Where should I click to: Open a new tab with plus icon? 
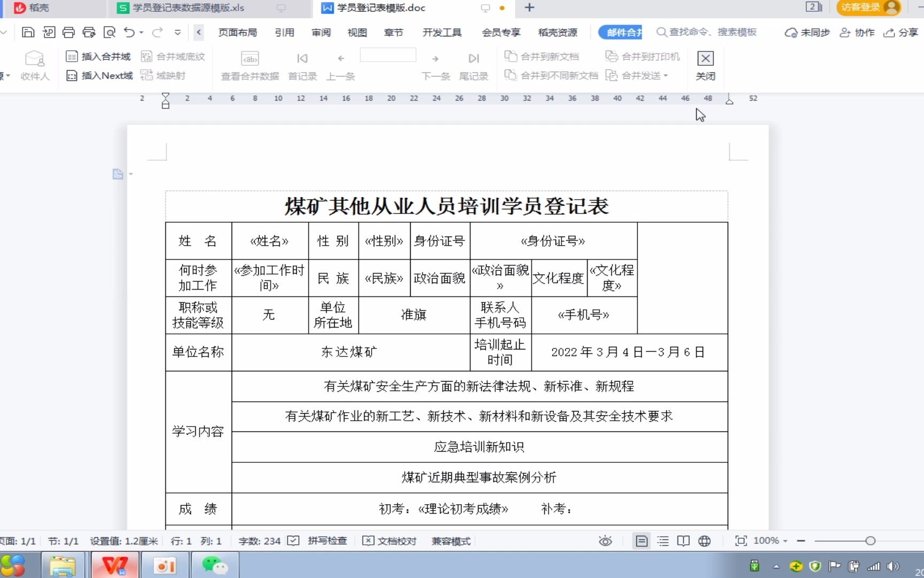click(529, 7)
